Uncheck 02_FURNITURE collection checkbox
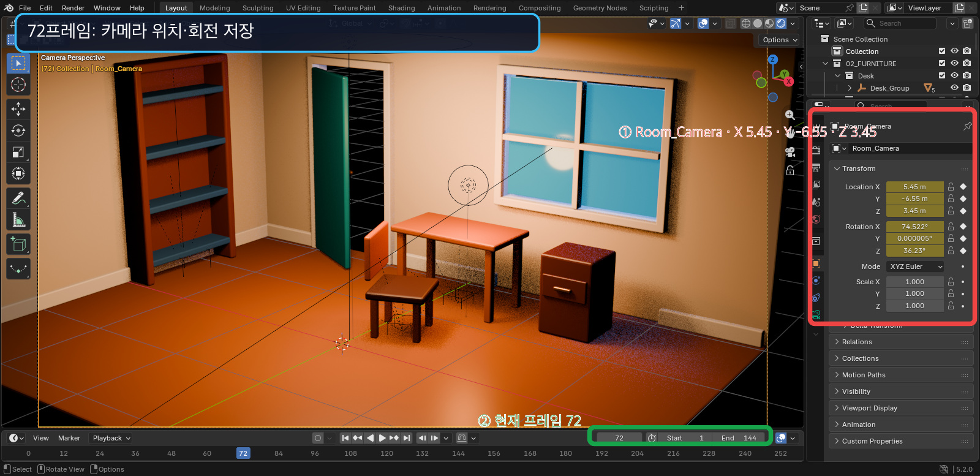 942,64
